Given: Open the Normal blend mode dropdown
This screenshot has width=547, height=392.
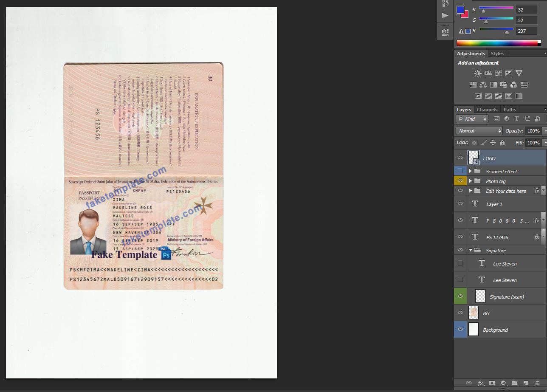Looking at the screenshot, I should [479, 131].
